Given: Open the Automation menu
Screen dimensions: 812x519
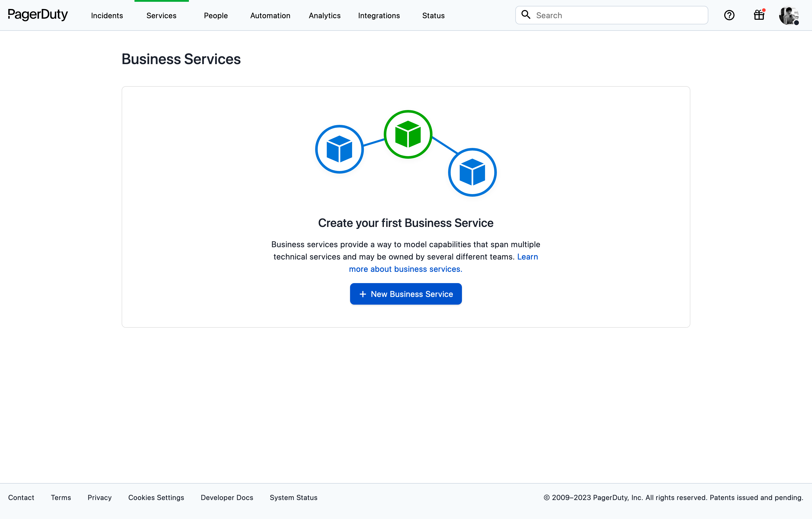Looking at the screenshot, I should (270, 15).
